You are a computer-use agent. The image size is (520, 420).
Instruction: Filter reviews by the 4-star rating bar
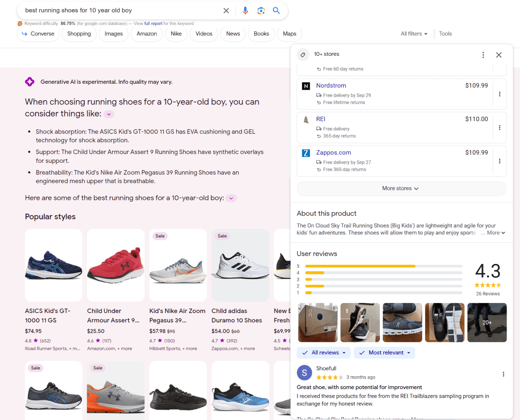[384, 273]
